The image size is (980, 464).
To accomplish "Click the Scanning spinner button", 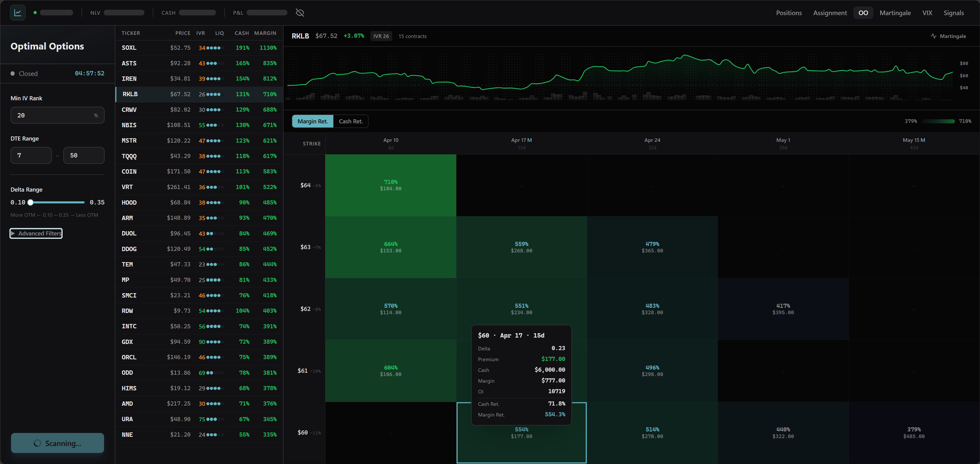I will click(x=57, y=443).
